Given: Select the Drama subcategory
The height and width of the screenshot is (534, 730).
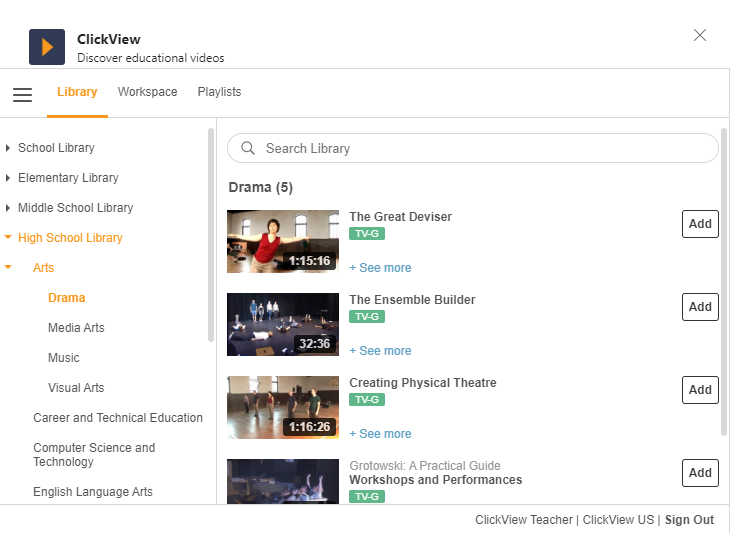Looking at the screenshot, I should click(67, 297).
